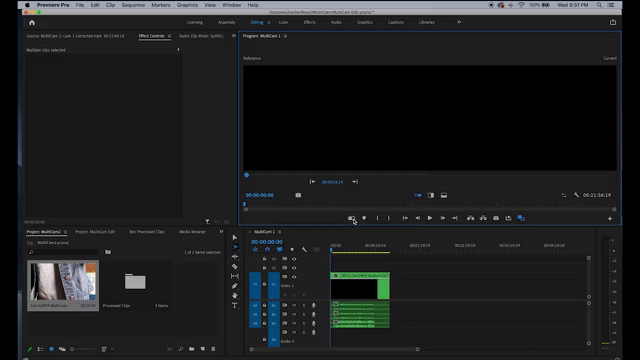Select the Hand tool

tap(235, 296)
